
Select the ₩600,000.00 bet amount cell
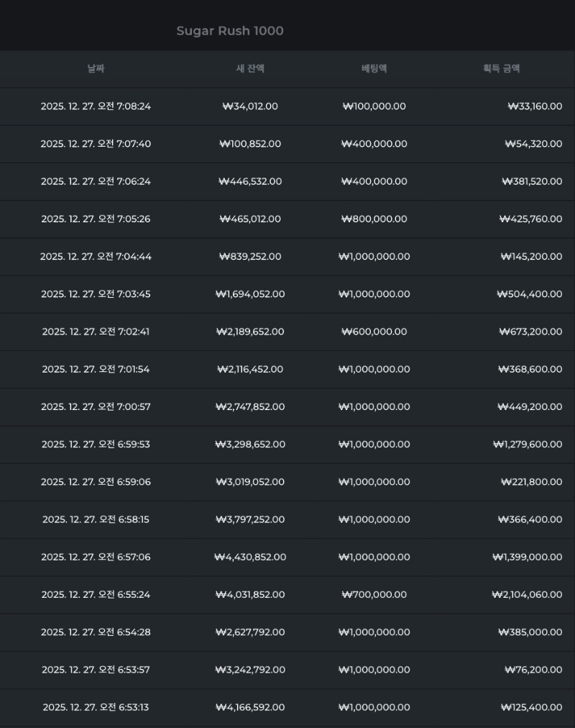[374, 332]
